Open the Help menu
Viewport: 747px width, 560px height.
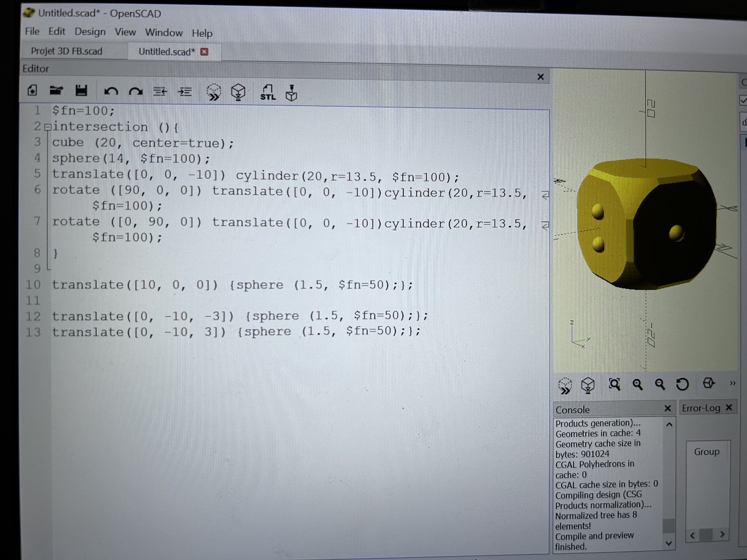pyautogui.click(x=202, y=33)
